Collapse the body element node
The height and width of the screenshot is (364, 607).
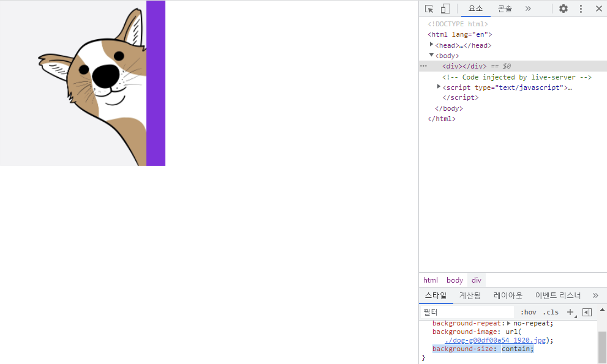point(431,55)
